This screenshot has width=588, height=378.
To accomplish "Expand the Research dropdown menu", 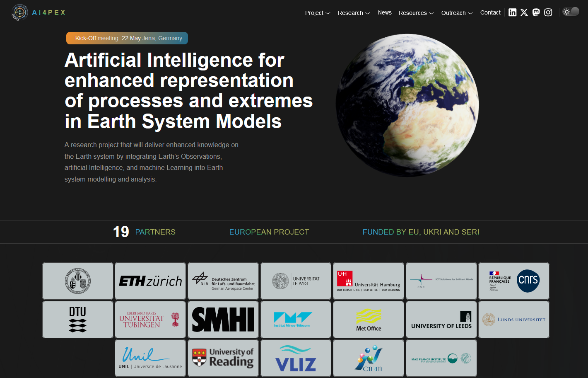I will coord(354,13).
